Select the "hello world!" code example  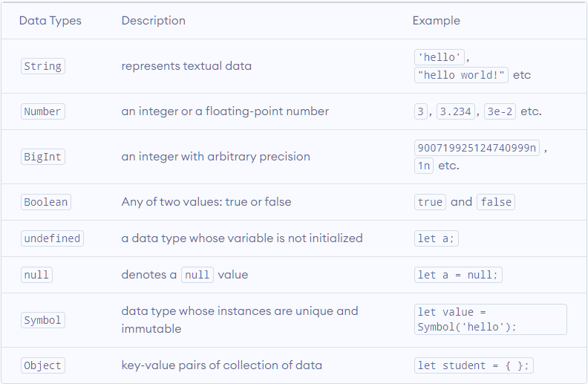coord(461,75)
